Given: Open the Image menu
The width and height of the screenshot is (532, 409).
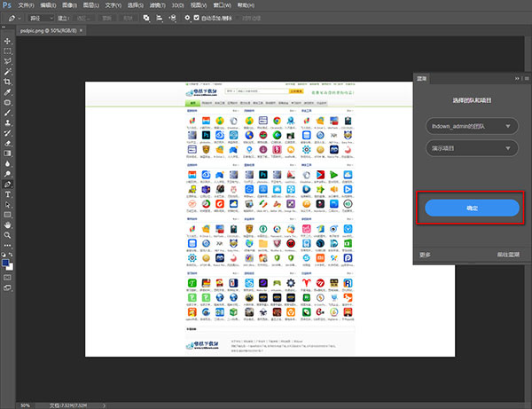Looking at the screenshot, I should click(x=69, y=5).
